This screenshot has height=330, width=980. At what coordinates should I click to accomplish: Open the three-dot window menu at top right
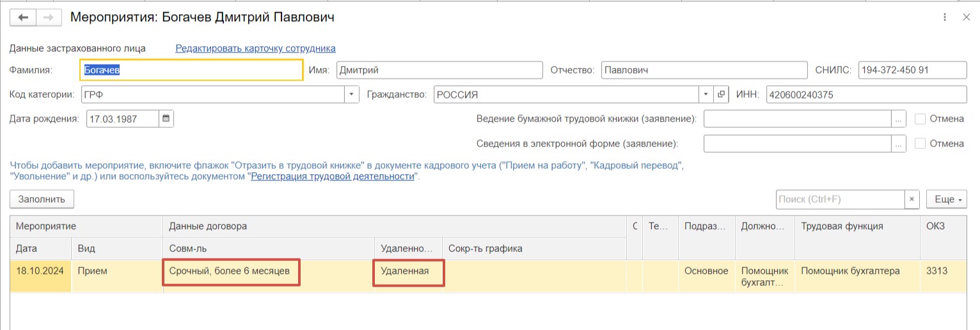(x=944, y=18)
